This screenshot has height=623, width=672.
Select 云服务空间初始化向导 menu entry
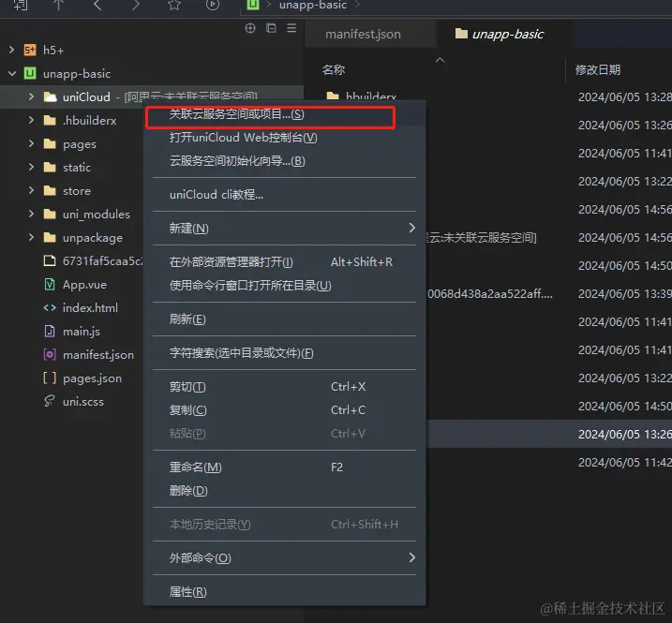tap(285, 161)
